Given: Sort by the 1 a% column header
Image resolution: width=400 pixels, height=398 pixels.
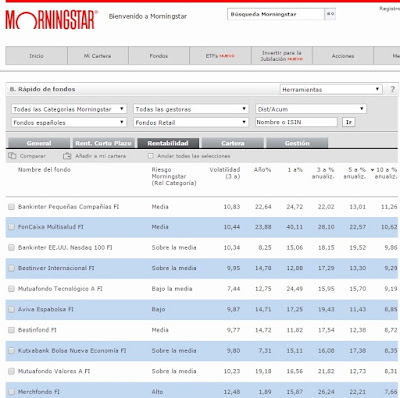Looking at the screenshot, I should point(295,170).
